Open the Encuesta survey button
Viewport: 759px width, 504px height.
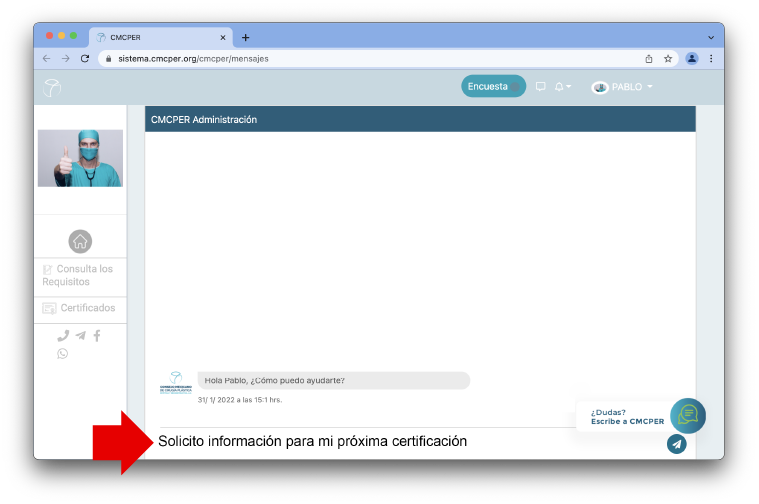tap(493, 86)
